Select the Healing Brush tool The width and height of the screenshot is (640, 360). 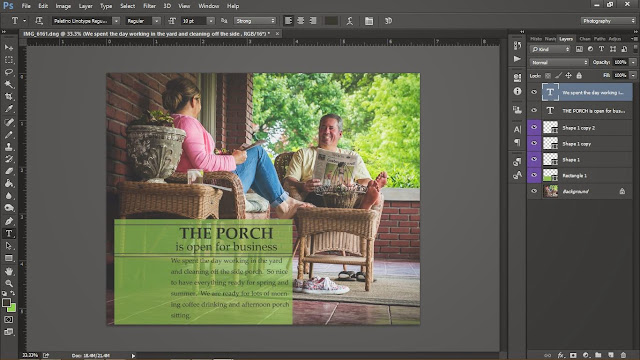(9, 122)
